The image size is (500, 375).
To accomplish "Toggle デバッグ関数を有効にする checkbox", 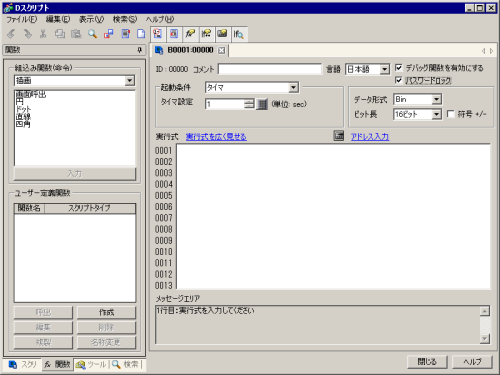I will (x=399, y=68).
